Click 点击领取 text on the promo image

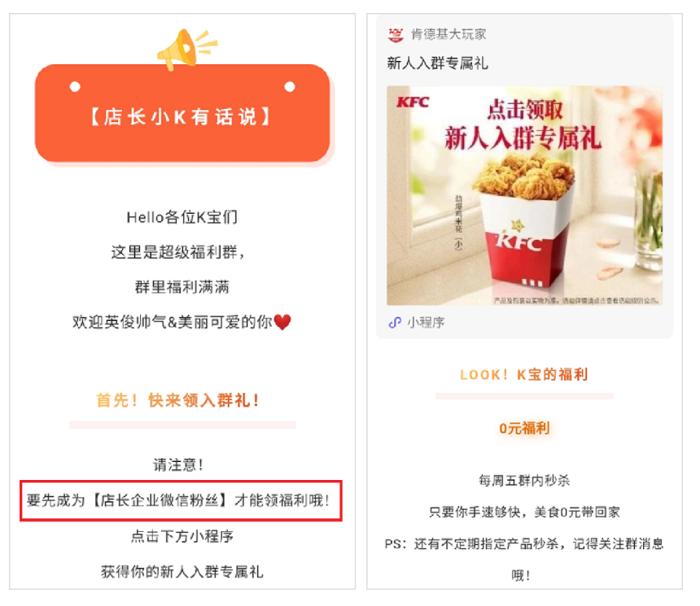coord(524,110)
